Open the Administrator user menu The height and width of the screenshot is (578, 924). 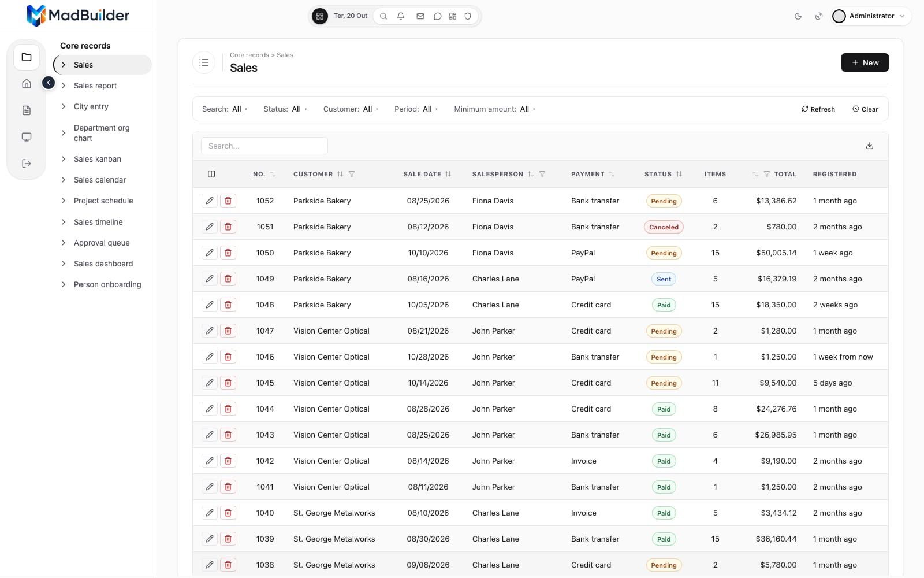(871, 16)
